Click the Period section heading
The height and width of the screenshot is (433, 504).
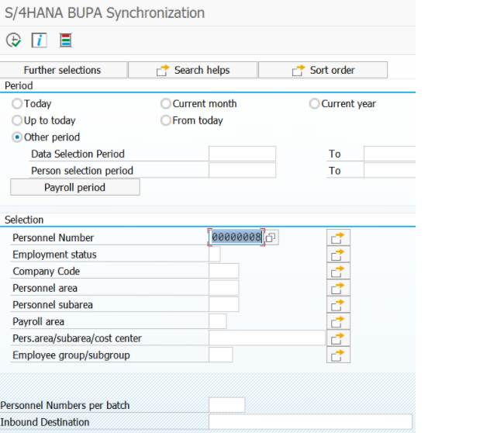click(19, 85)
